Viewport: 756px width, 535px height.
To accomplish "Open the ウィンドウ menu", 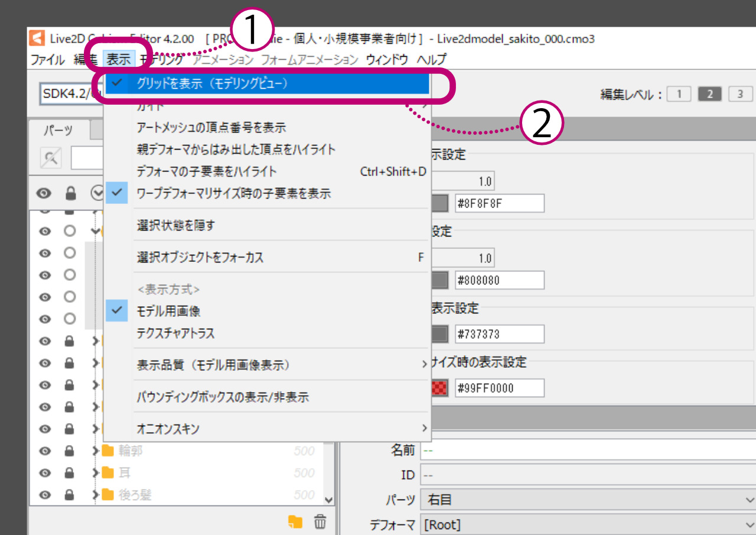I will pos(387,60).
